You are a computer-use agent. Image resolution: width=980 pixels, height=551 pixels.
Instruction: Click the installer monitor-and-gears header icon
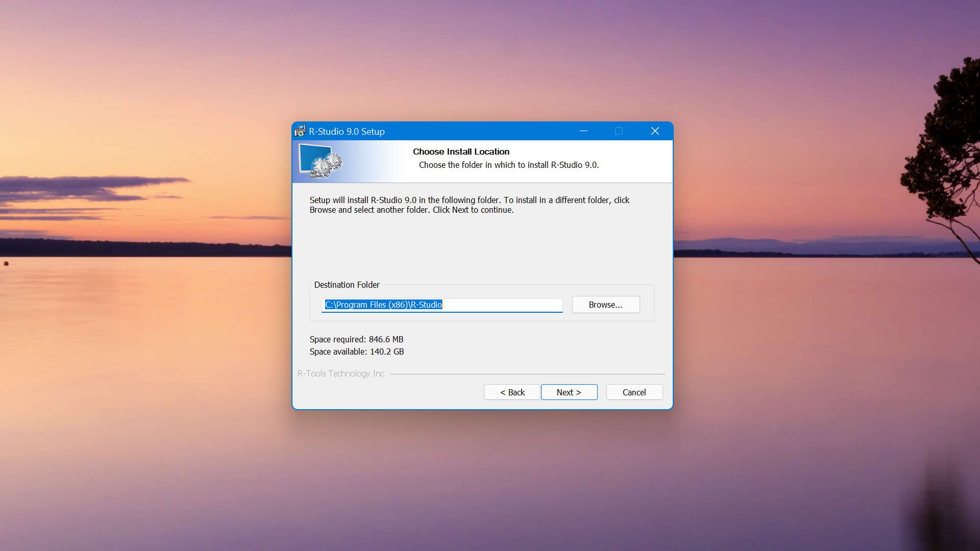320,161
